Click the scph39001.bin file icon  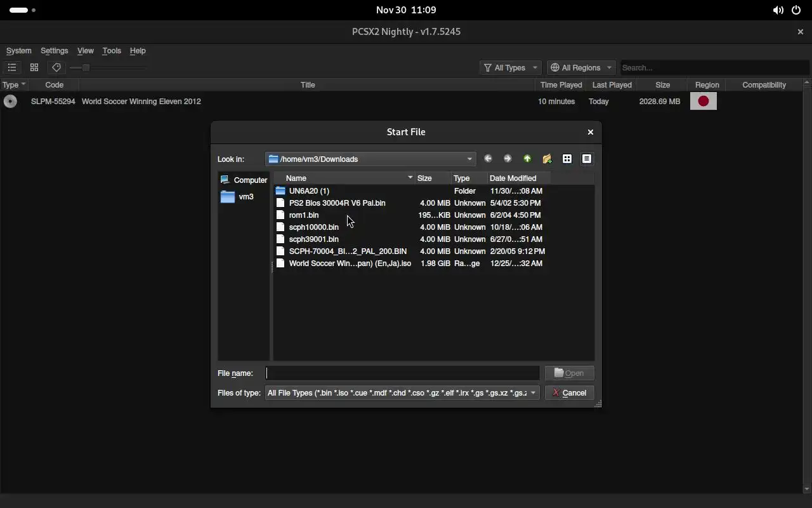click(x=280, y=239)
